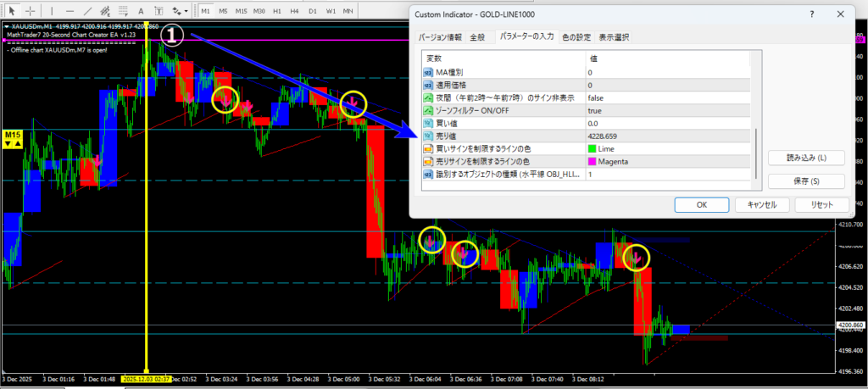Viewport: 868px width, 389px height.
Task: Open the arrows objects dropdown
Action: 181,10
